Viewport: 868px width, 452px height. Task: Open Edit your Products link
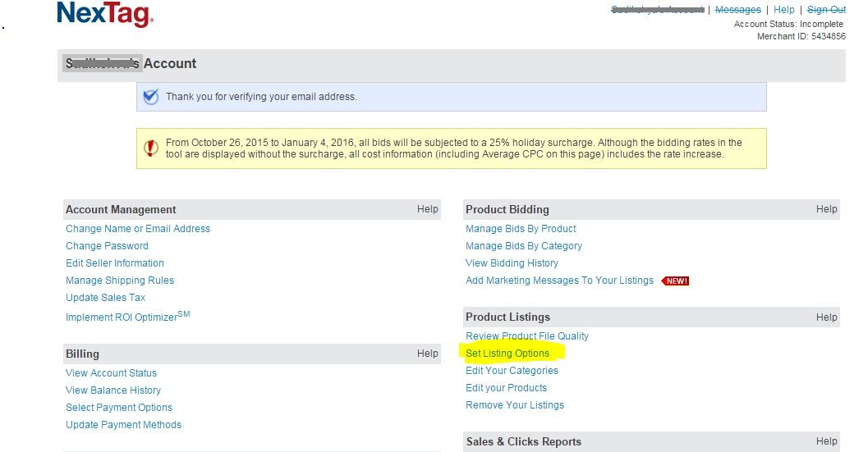click(506, 387)
